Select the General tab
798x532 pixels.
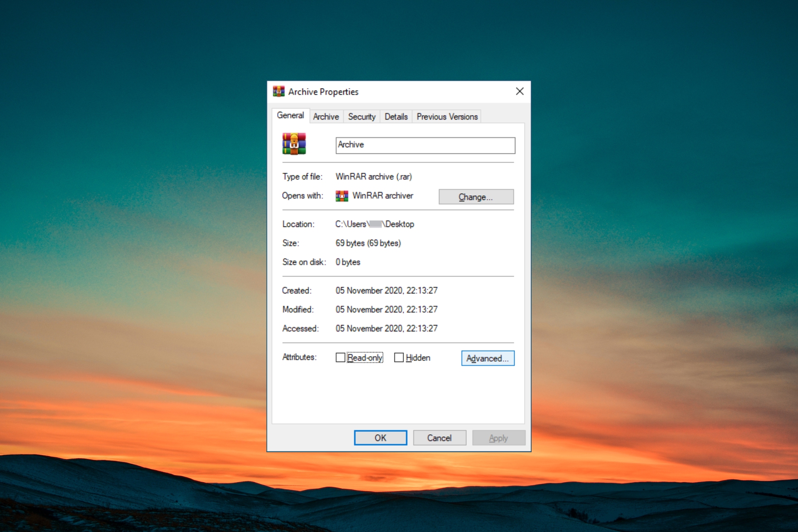pos(291,116)
